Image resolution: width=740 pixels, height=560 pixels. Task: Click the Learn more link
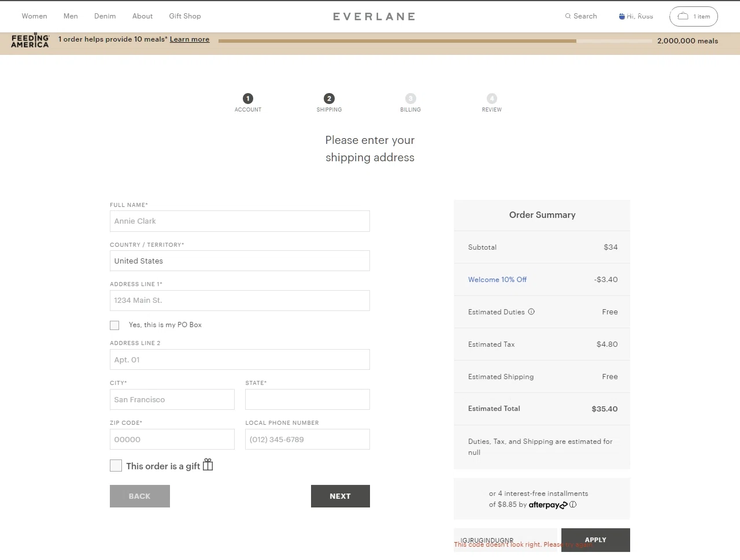[190, 39]
